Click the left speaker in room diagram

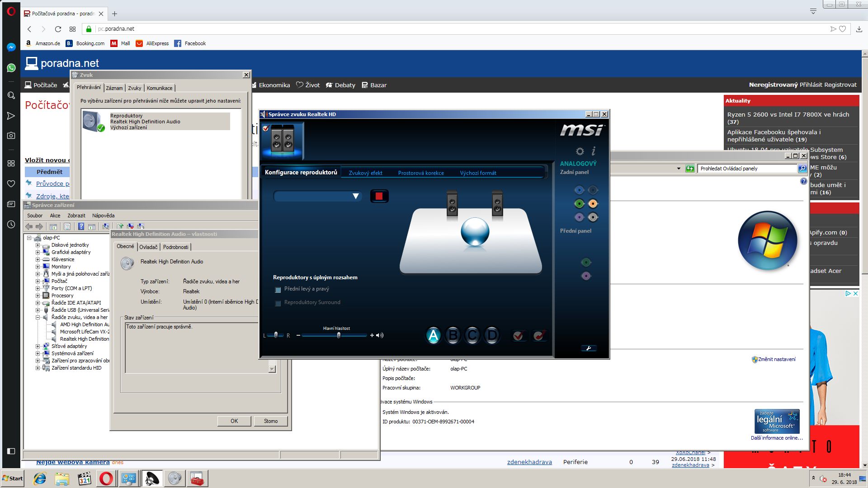pyautogui.click(x=452, y=204)
